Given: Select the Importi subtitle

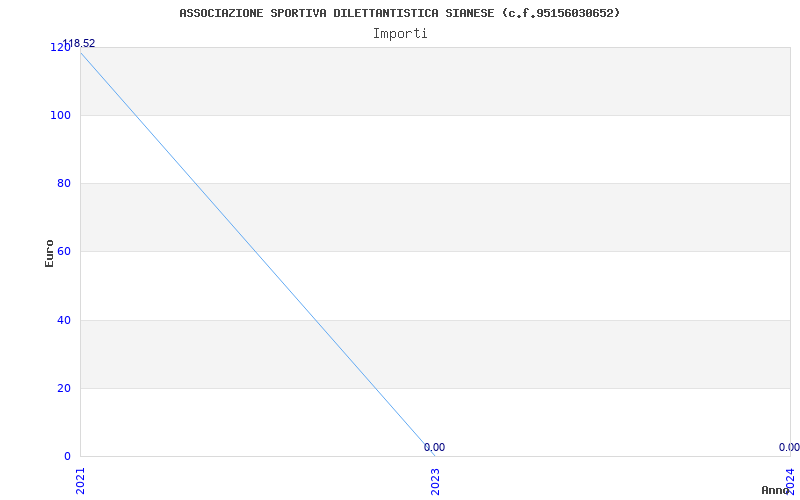Looking at the screenshot, I should click(400, 34).
